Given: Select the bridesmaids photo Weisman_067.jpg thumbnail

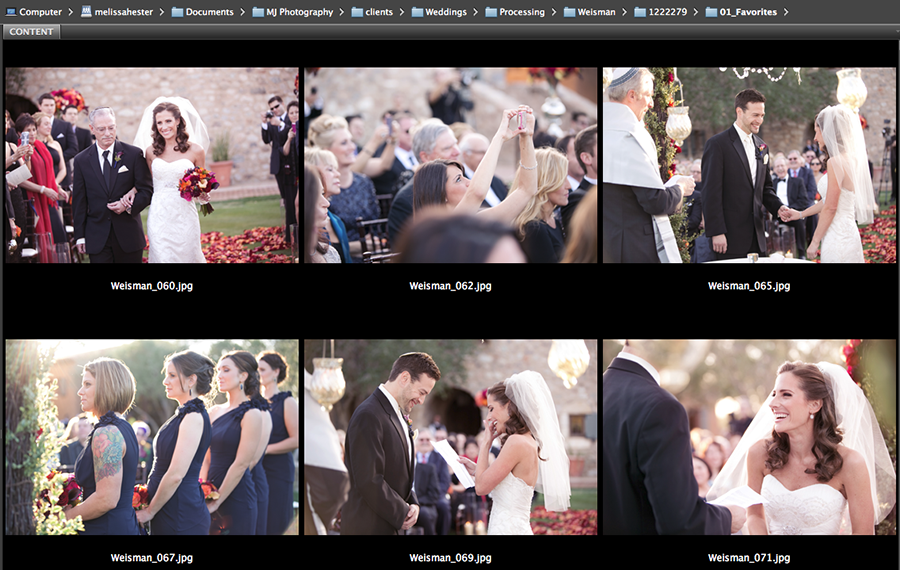Looking at the screenshot, I should click(x=151, y=437).
